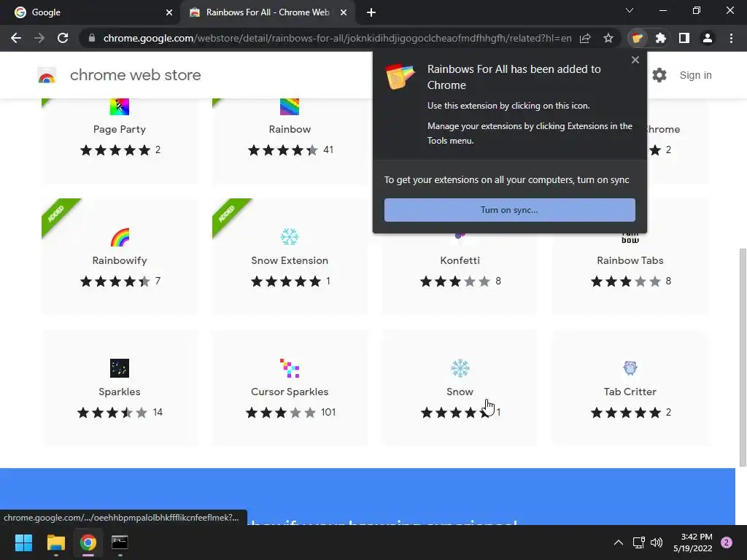The image size is (747, 560).
Task: Open the Snow Extension title
Action: click(x=290, y=260)
